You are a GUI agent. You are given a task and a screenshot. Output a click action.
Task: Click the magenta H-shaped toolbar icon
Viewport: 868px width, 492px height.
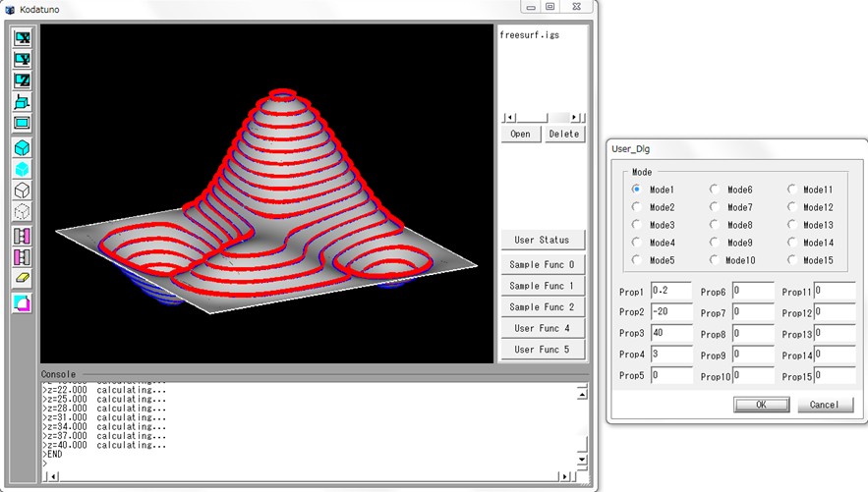click(x=22, y=257)
